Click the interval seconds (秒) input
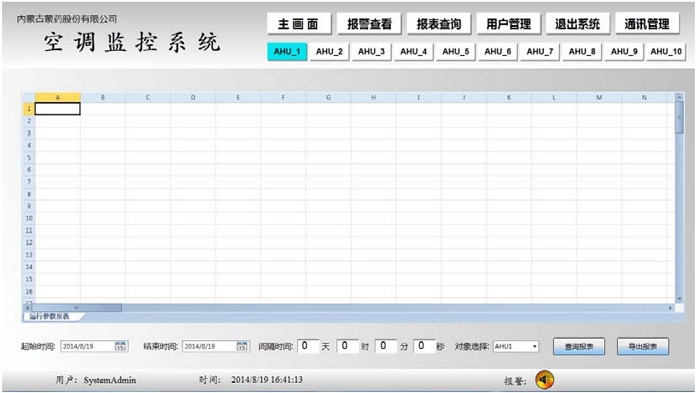This screenshot has width=700, height=393. [424, 346]
